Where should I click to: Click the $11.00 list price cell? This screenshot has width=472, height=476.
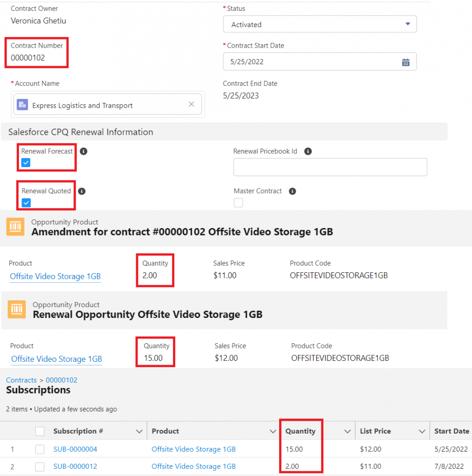point(371,466)
